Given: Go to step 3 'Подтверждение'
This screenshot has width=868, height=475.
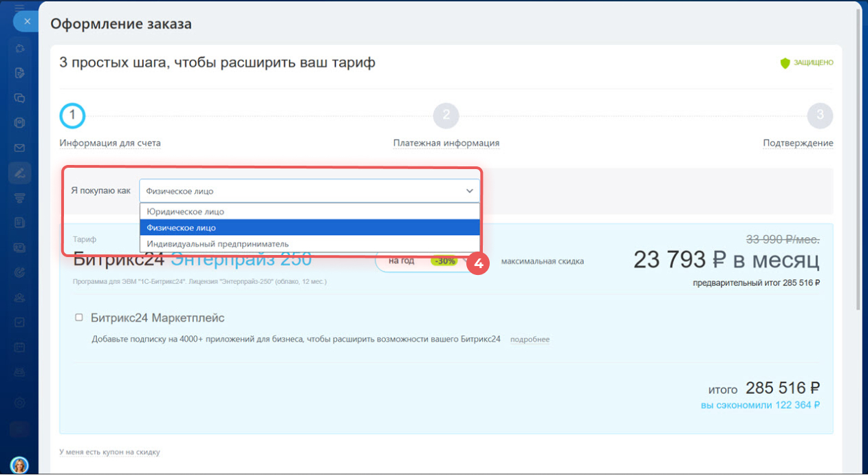Looking at the screenshot, I should 819,116.
